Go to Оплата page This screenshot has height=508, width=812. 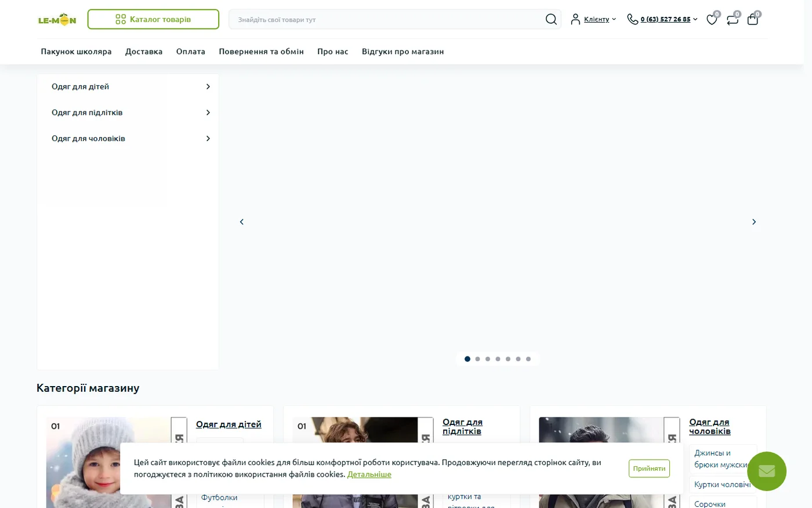(x=191, y=52)
